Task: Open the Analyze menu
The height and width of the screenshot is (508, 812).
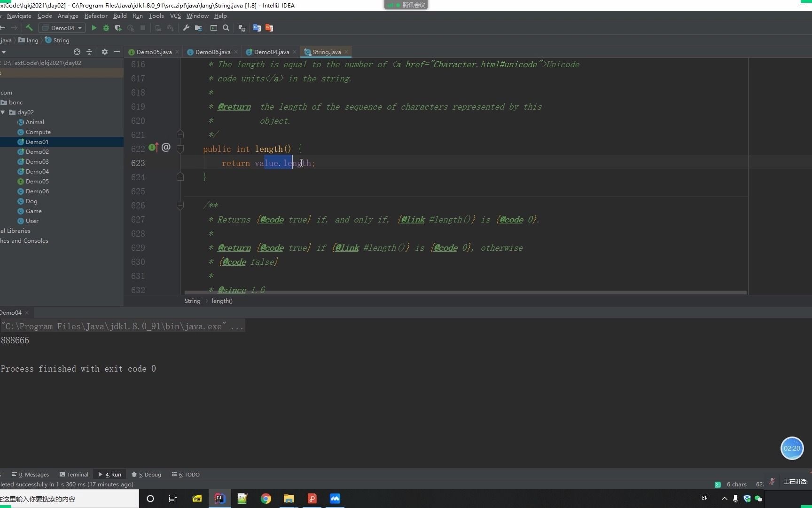Action: click(68, 16)
